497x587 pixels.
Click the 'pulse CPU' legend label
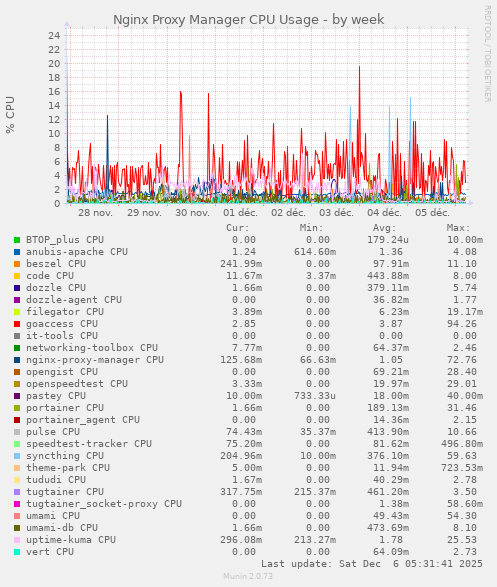tap(53, 432)
